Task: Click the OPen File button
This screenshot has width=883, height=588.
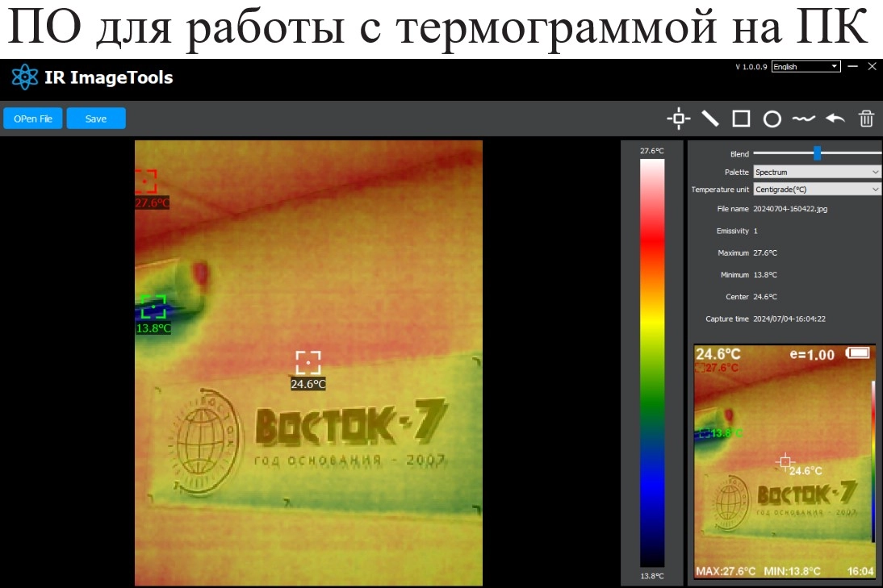Action: click(33, 119)
